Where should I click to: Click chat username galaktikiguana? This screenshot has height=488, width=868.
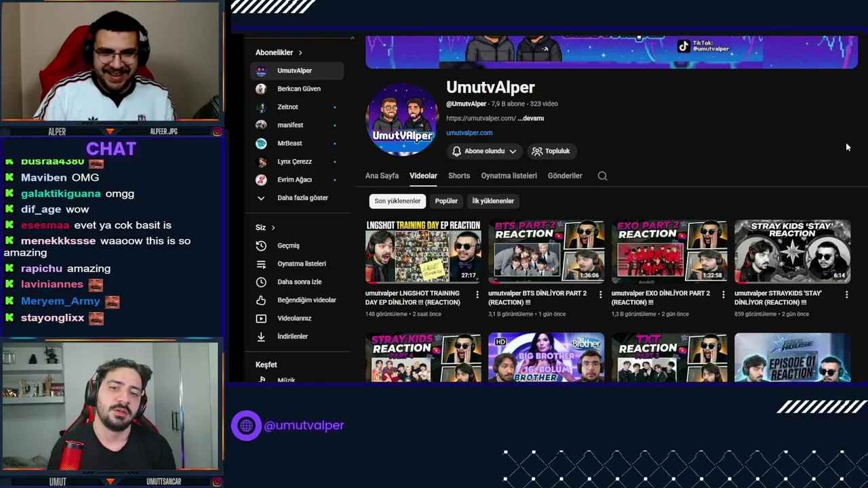[x=61, y=194]
